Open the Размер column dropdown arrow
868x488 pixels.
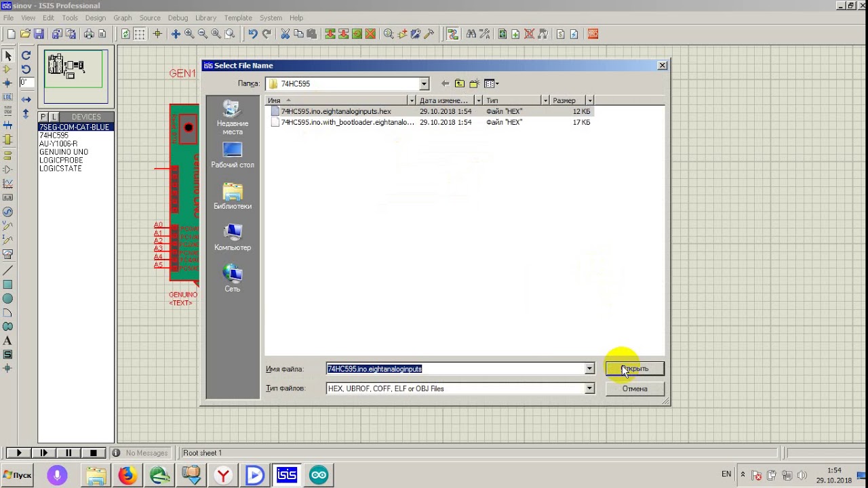[589, 100]
